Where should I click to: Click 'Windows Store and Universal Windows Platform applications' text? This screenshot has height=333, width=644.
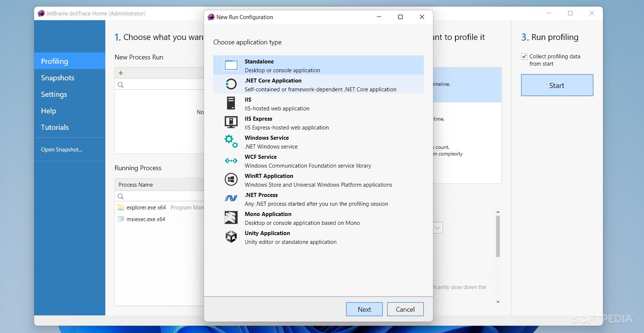pos(319,185)
